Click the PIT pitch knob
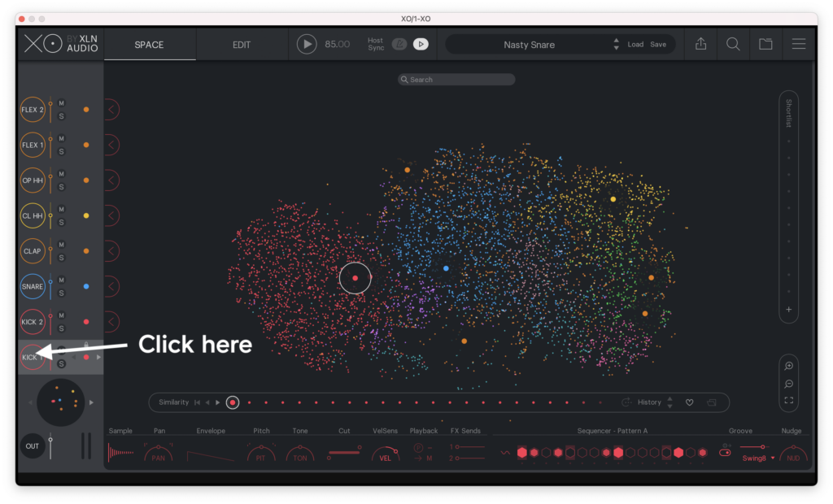Image resolution: width=833 pixels, height=504 pixels. 261,454
